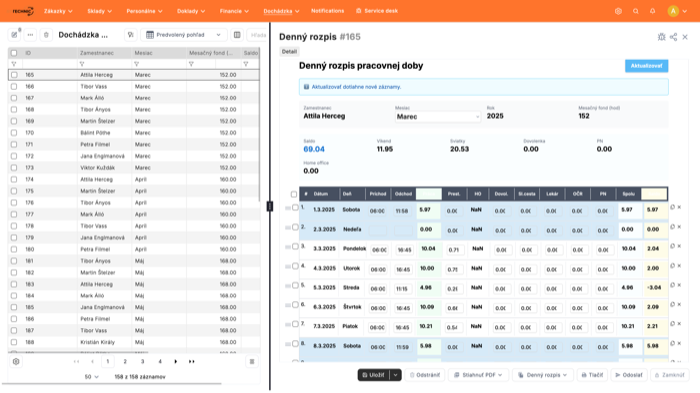Open the Zákazky menu

(x=58, y=11)
